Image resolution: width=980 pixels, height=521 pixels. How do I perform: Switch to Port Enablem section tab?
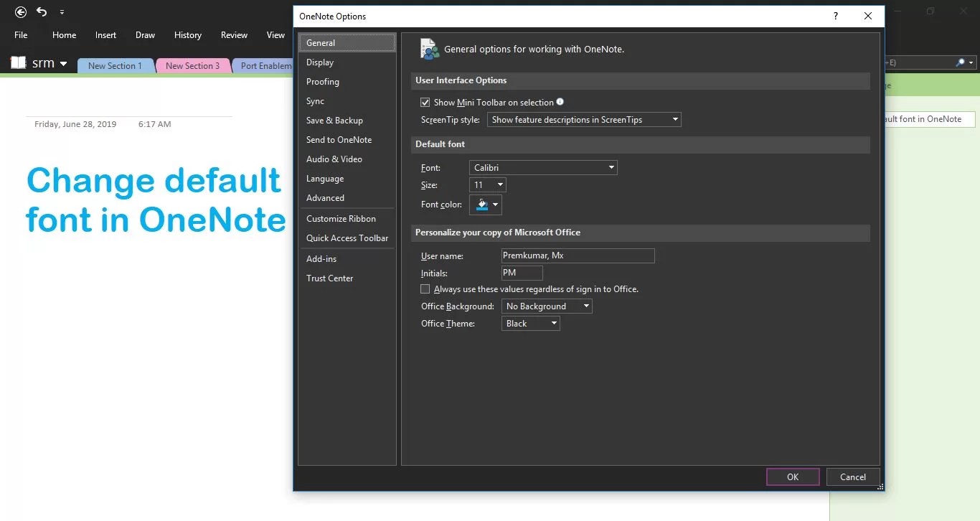(263, 66)
